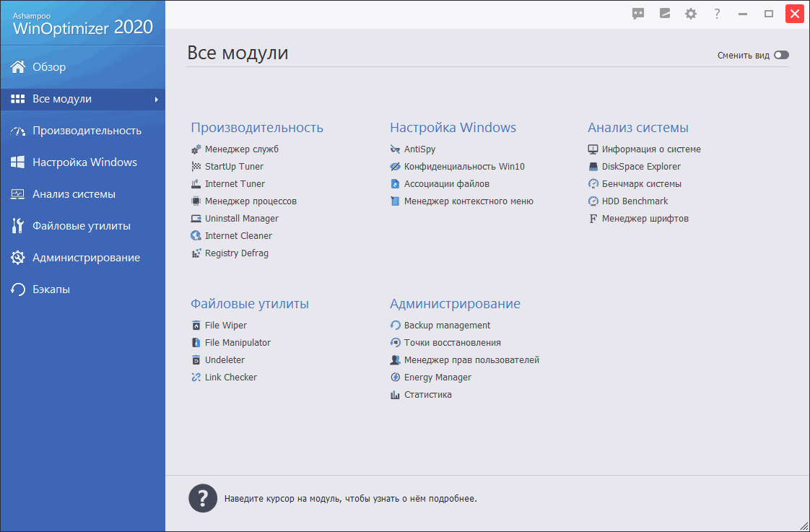Click the Менеджер прав пользователей person icon

[395, 360]
